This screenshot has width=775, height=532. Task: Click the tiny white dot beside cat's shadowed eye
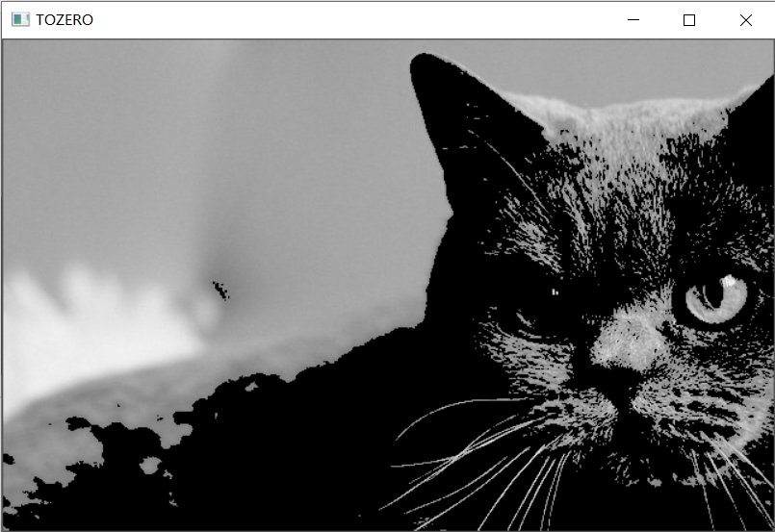pyautogui.click(x=555, y=291)
